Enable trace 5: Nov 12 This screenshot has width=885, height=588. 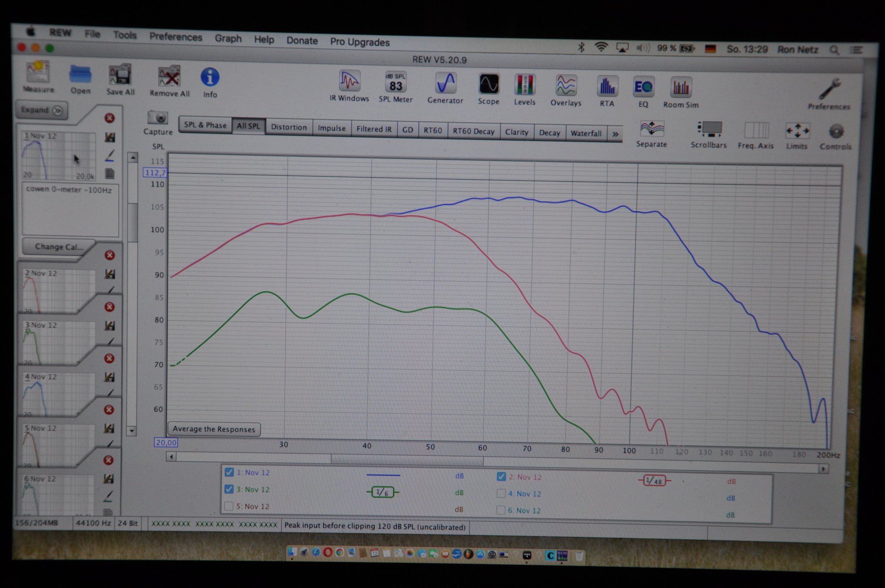click(x=229, y=506)
